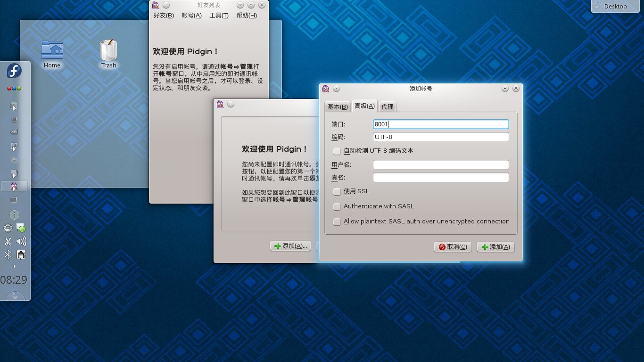Click the Add Account dialog shade arrow button
Image resolution: width=644 pixels, height=362 pixels.
(505, 88)
